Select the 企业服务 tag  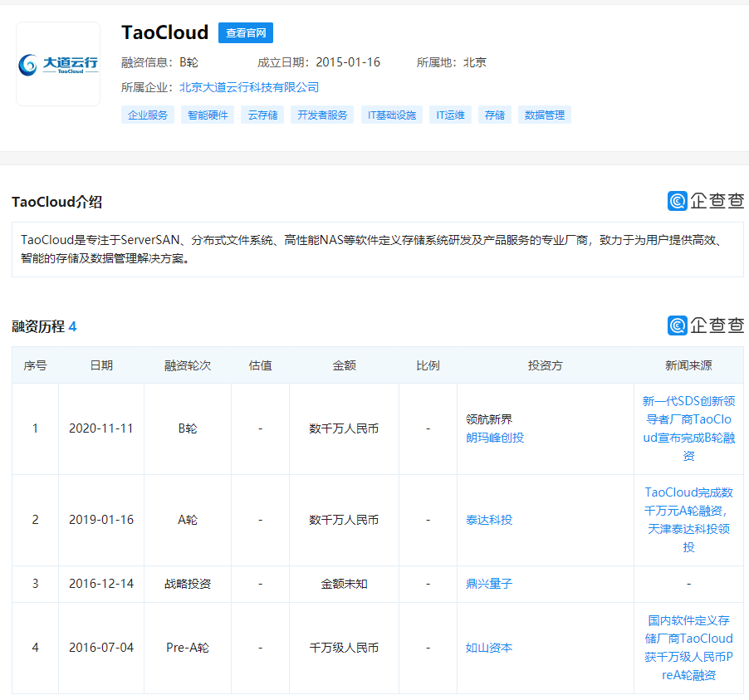tap(148, 115)
